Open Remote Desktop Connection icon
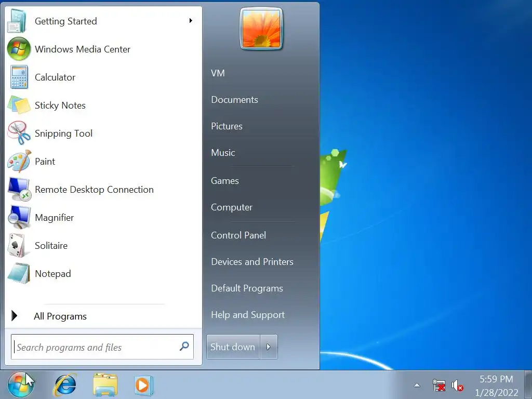This screenshot has width=532, height=399. click(x=19, y=189)
